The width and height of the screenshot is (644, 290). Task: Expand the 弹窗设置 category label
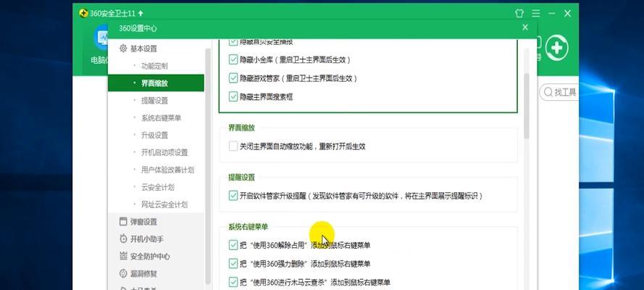(143, 222)
